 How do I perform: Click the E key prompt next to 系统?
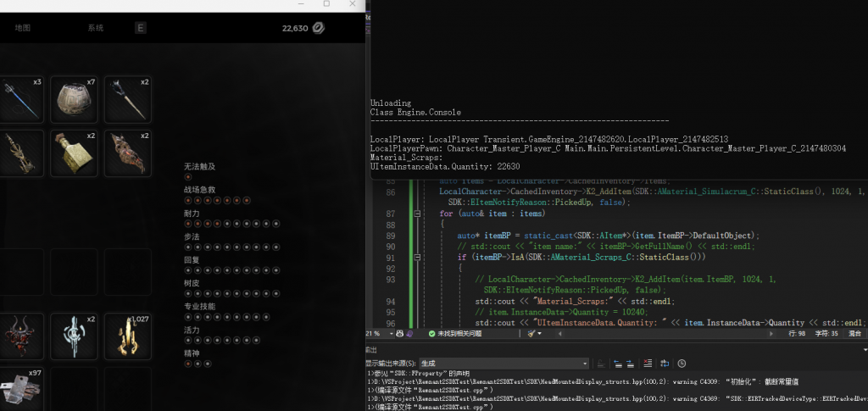141,28
